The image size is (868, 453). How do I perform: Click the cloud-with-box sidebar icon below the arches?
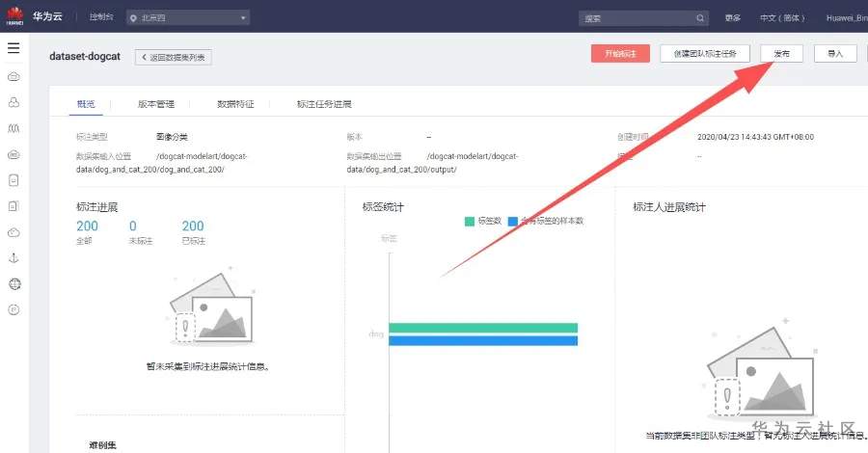click(14, 154)
